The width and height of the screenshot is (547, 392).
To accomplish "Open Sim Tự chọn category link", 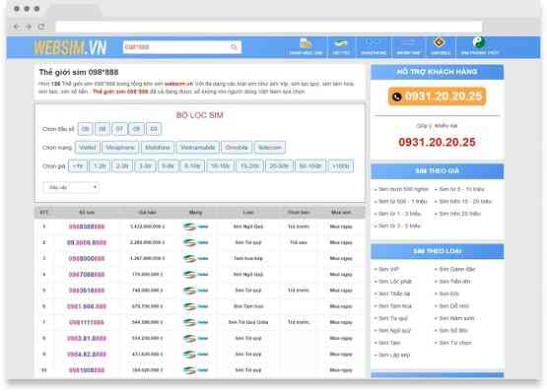I will click(455, 343).
